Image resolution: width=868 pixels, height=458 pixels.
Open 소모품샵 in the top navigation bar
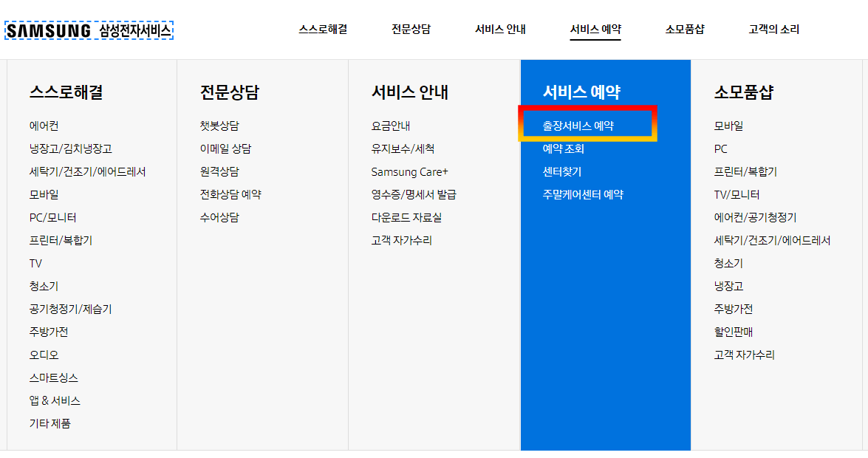coord(685,30)
